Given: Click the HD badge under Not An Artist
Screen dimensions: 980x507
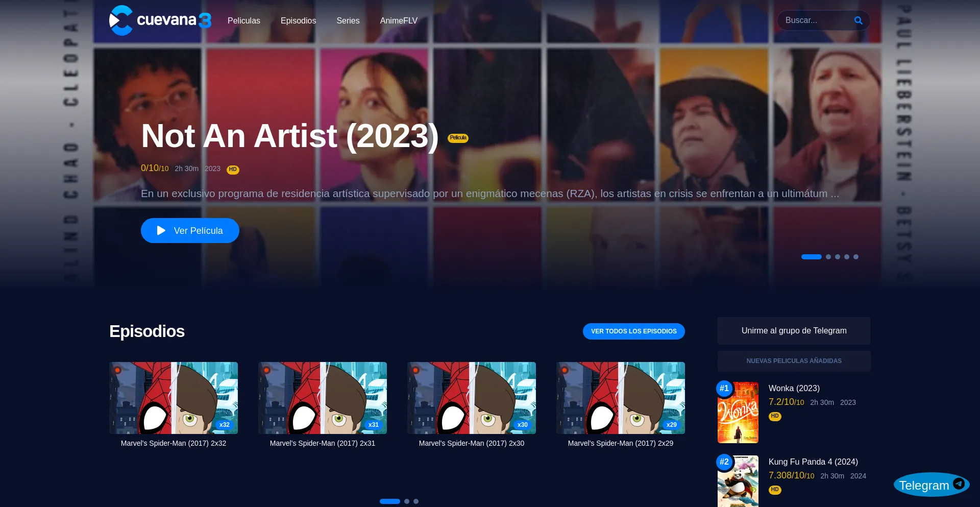Looking at the screenshot, I should (x=233, y=170).
